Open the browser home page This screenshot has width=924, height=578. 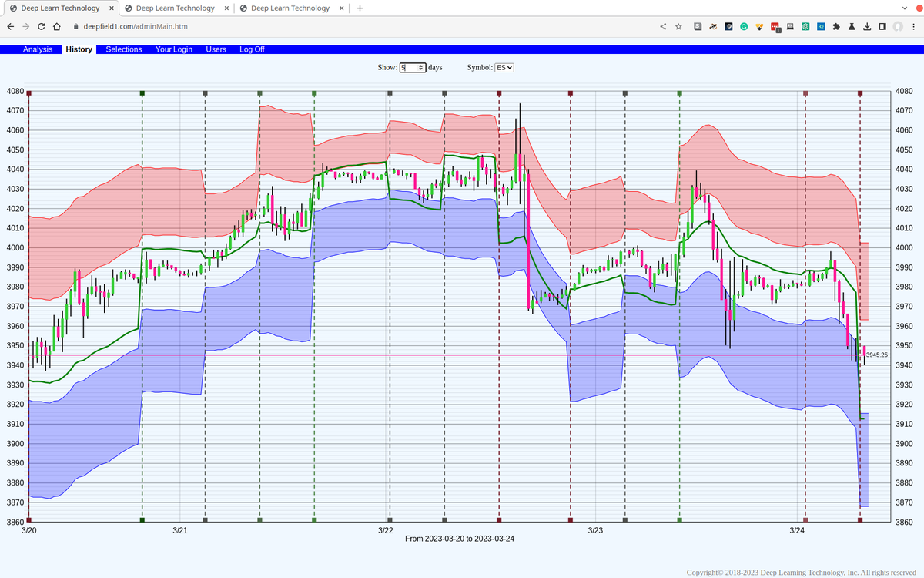pos(57,26)
